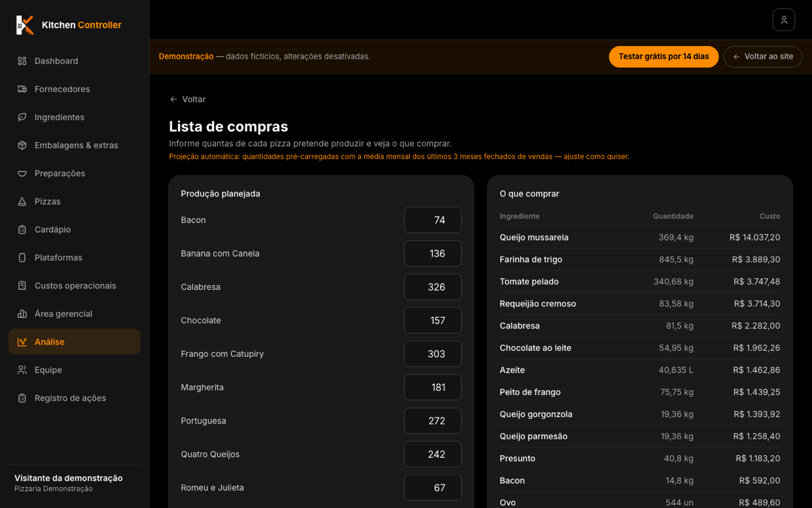Click cost R$ 2.282,00 for Calabresa
The height and width of the screenshot is (508, 812).
pos(756,326)
